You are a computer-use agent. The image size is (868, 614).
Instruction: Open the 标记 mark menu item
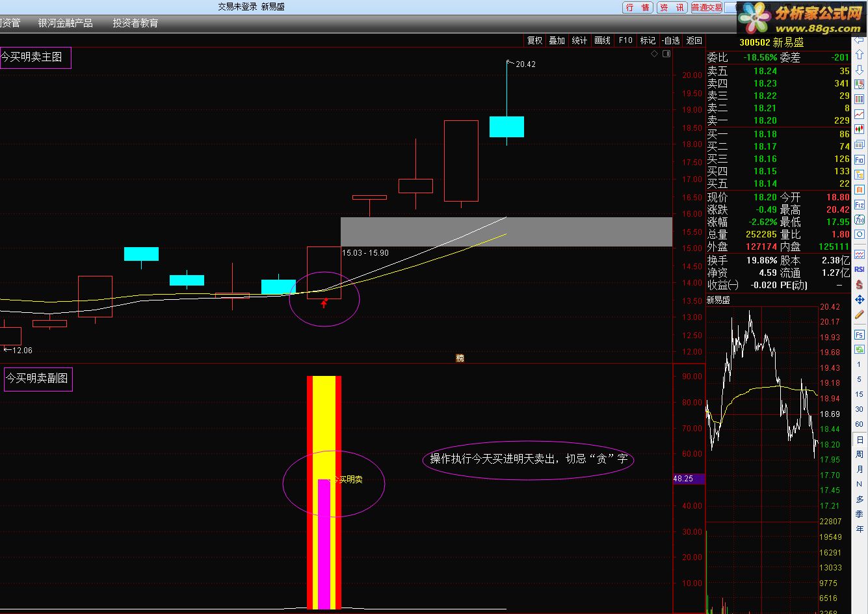click(648, 40)
